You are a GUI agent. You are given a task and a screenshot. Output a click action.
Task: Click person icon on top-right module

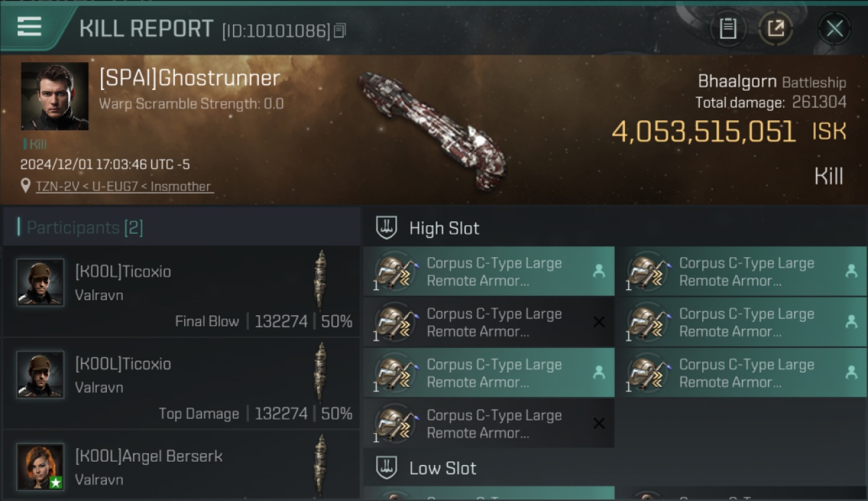click(851, 271)
